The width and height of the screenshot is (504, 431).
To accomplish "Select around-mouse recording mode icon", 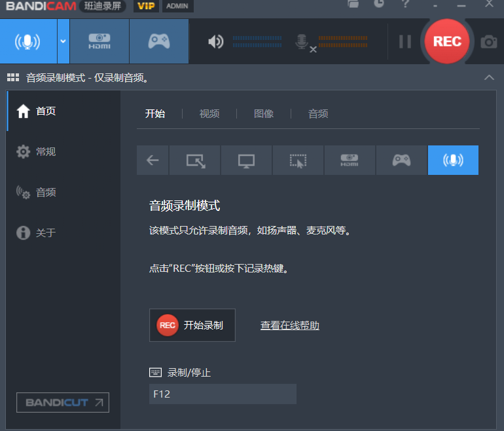I will pos(298,160).
